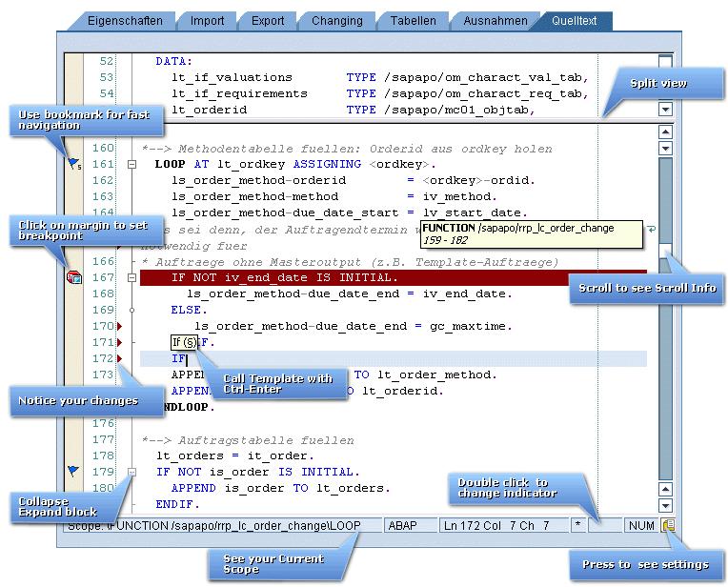This screenshot has height=587, width=728.
Task: Click lower pane scrollbar top up arrow
Action: coord(666,132)
